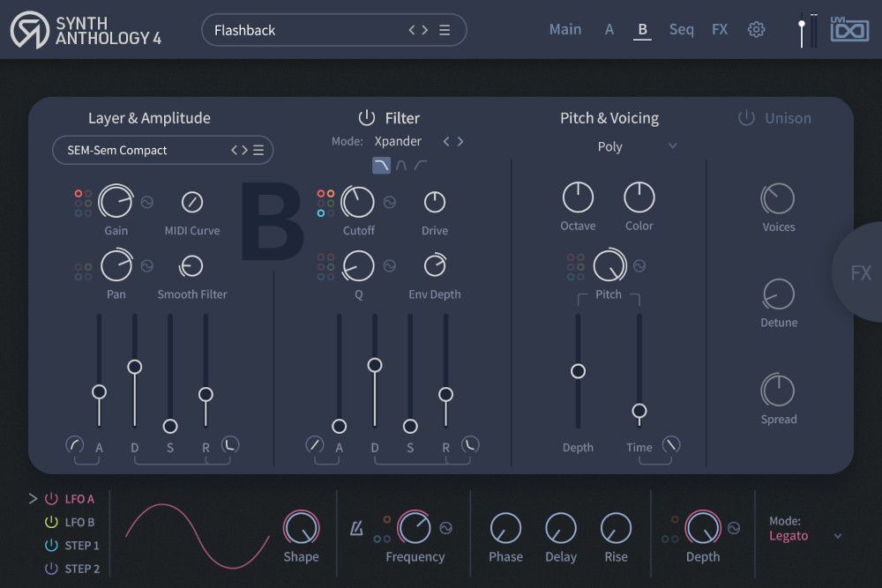Click the next arrow on Xpander filter mode

pyautogui.click(x=460, y=141)
